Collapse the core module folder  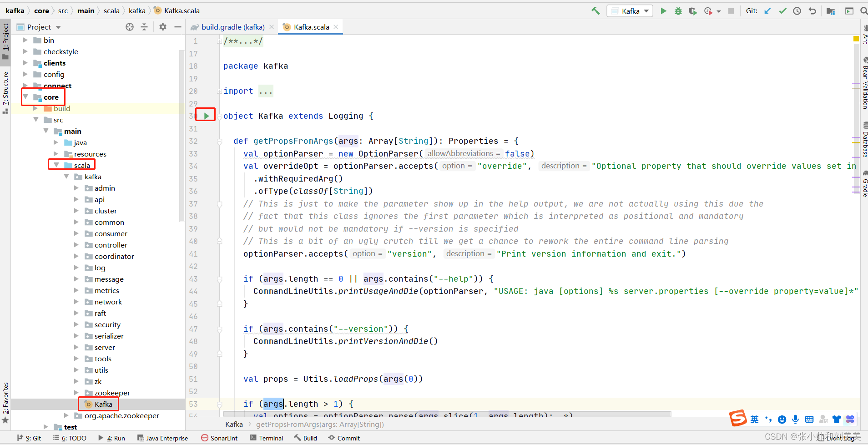[x=25, y=97]
